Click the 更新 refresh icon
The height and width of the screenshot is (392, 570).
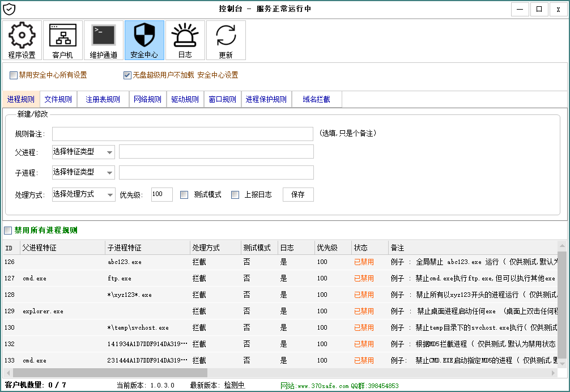coord(226,40)
